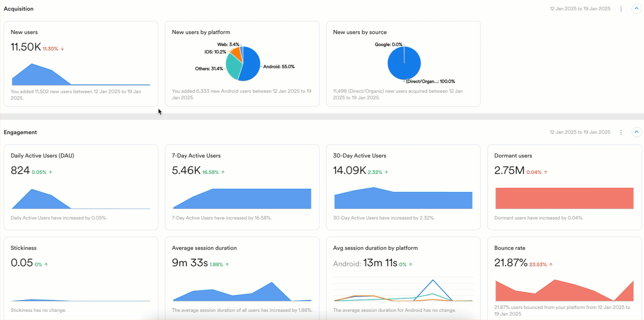Collapse the Engagement section with its chevron
Viewport: 644px width, 320px height.
pyautogui.click(x=636, y=132)
